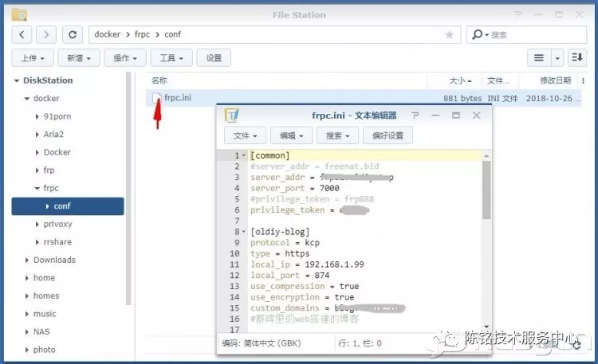Click the 881 bytes size cell
The width and height of the screenshot is (598, 364).
pos(462,98)
